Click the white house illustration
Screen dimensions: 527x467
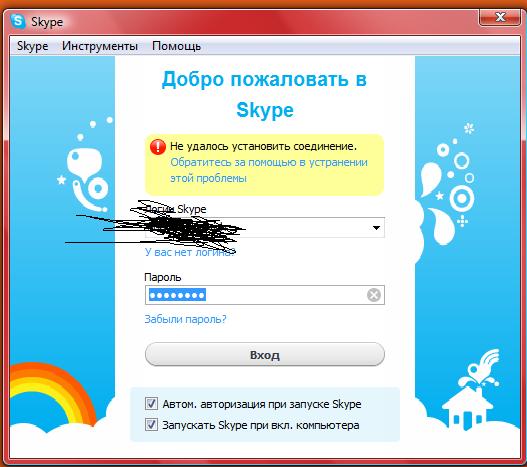pos(467,408)
